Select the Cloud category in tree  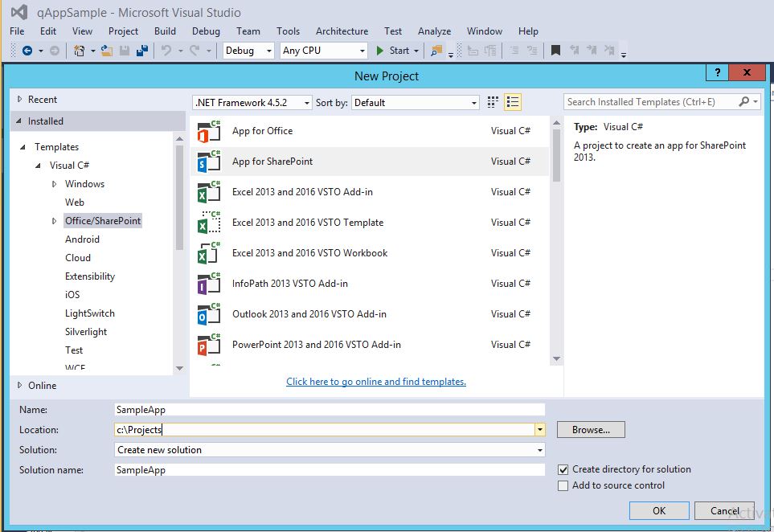click(78, 258)
